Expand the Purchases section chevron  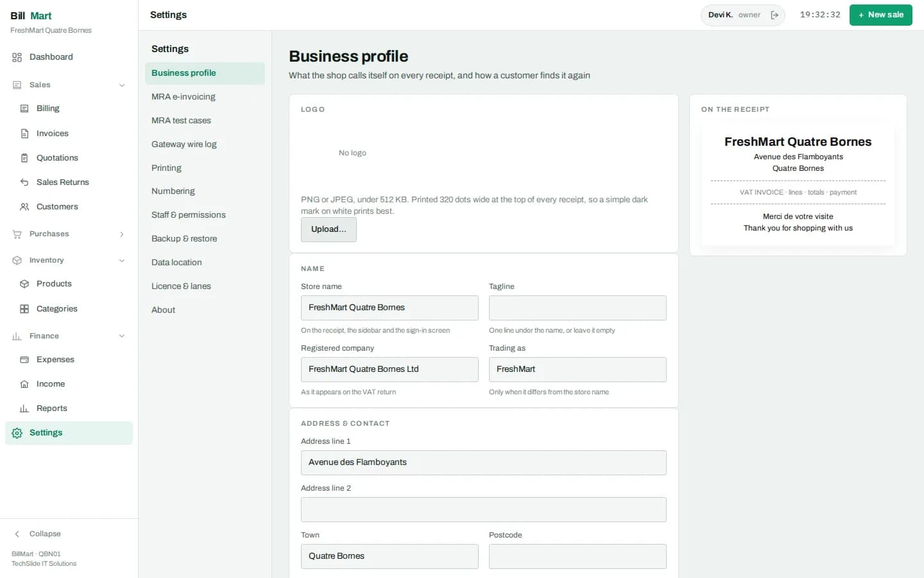122,234
